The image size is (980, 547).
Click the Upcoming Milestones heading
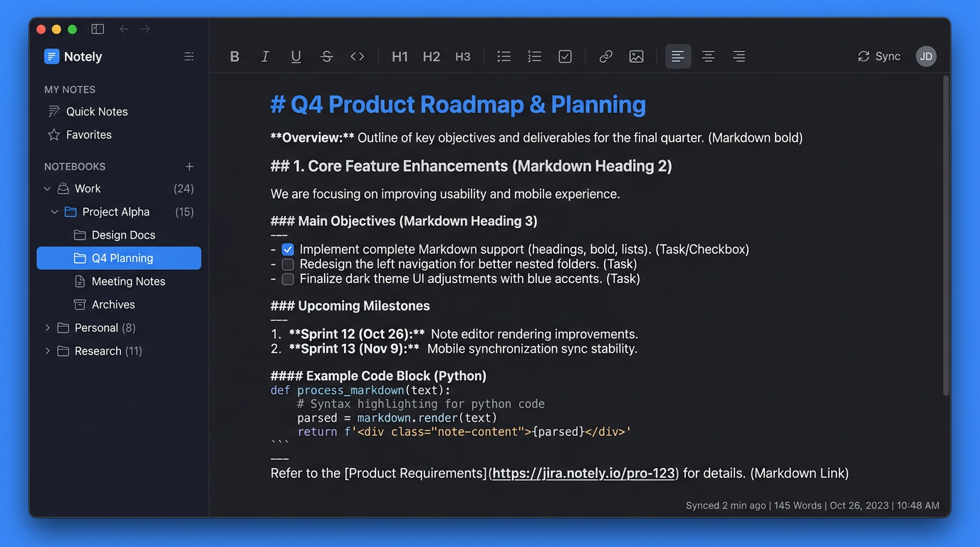(x=350, y=306)
